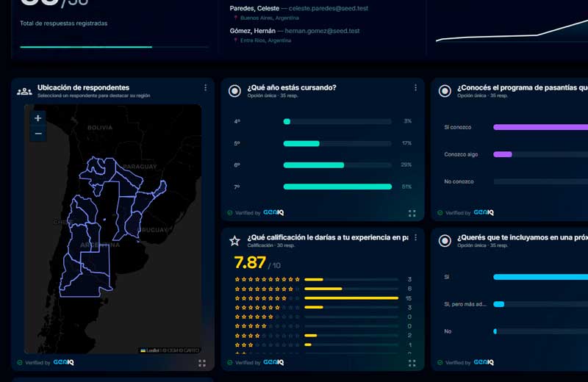588x382 pixels.
Task: Click the 7.87 average rating value
Action: [x=250, y=263]
